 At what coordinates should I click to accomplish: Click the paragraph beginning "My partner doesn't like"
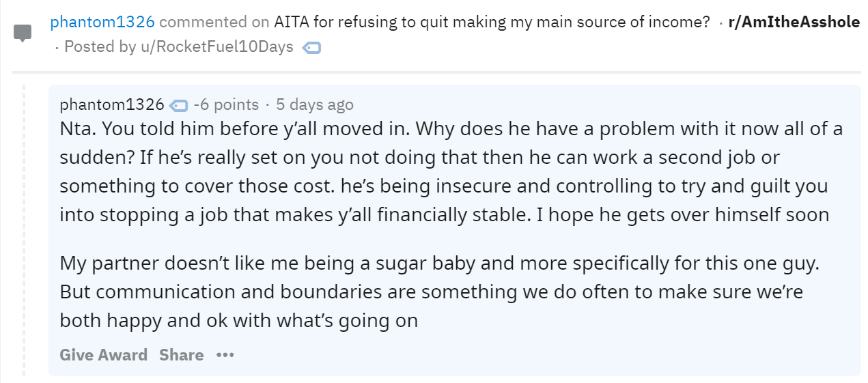point(438,264)
